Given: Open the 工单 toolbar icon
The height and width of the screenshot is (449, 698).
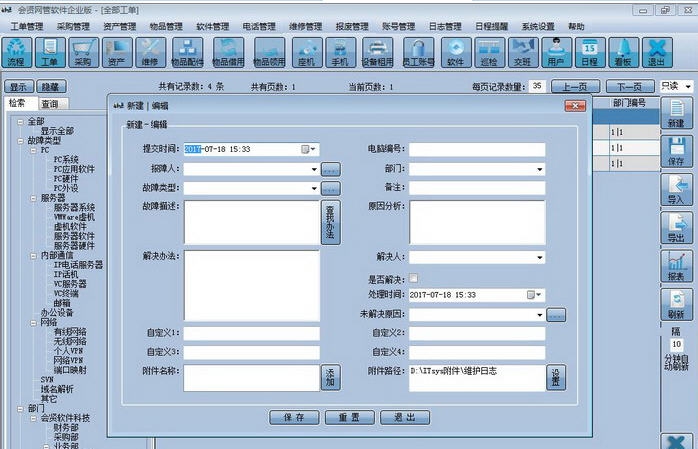Looking at the screenshot, I should pyautogui.click(x=50, y=53).
